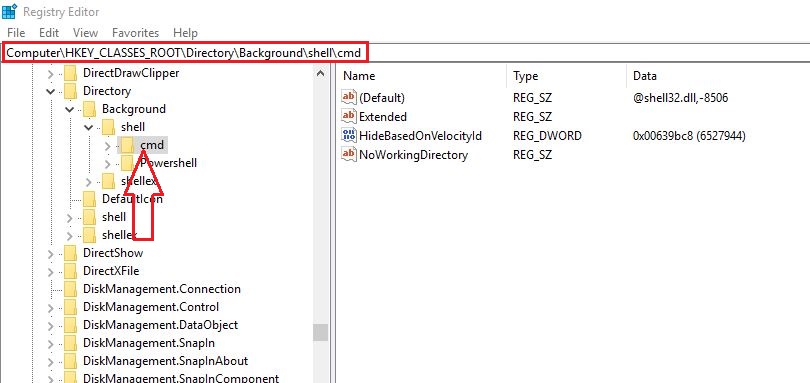This screenshot has width=810, height=383.
Task: Click the HideBasedOnVelocityId DWORD icon
Action: pyautogui.click(x=349, y=135)
